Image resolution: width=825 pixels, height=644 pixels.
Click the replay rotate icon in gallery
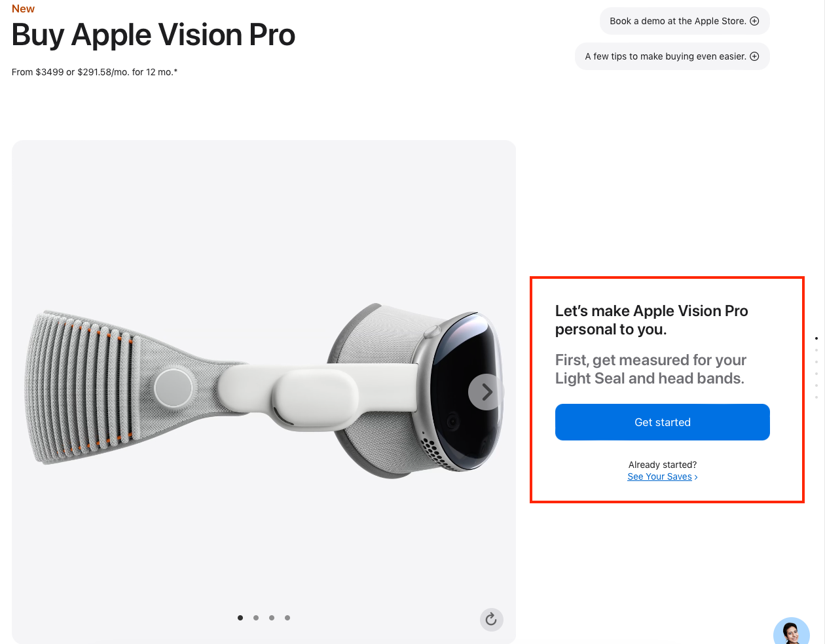point(491,619)
